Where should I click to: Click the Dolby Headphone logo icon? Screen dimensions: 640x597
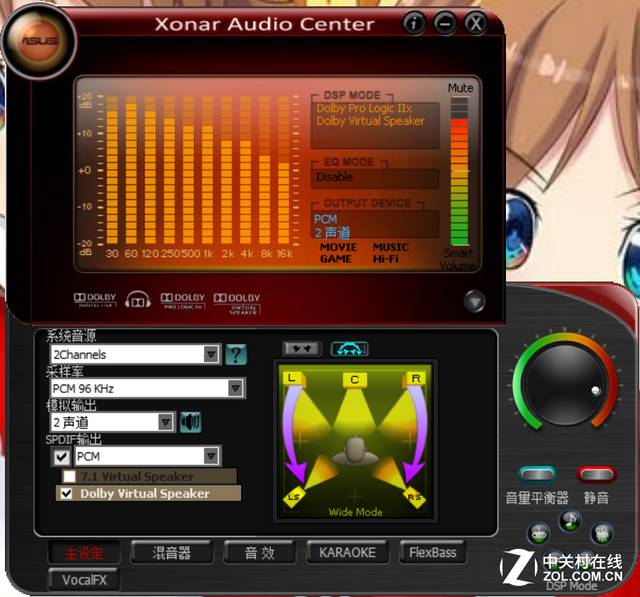coord(138,300)
